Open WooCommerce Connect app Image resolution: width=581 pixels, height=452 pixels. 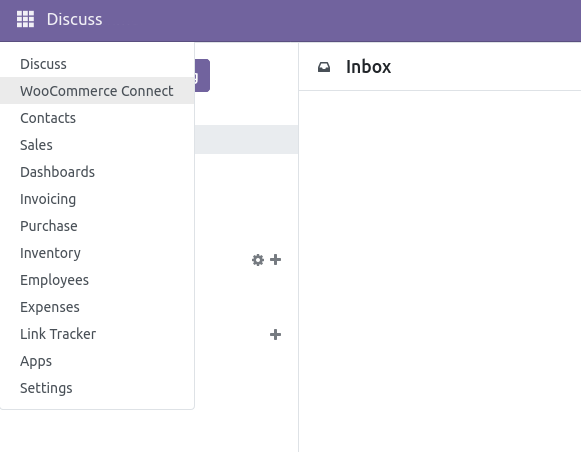(x=97, y=91)
